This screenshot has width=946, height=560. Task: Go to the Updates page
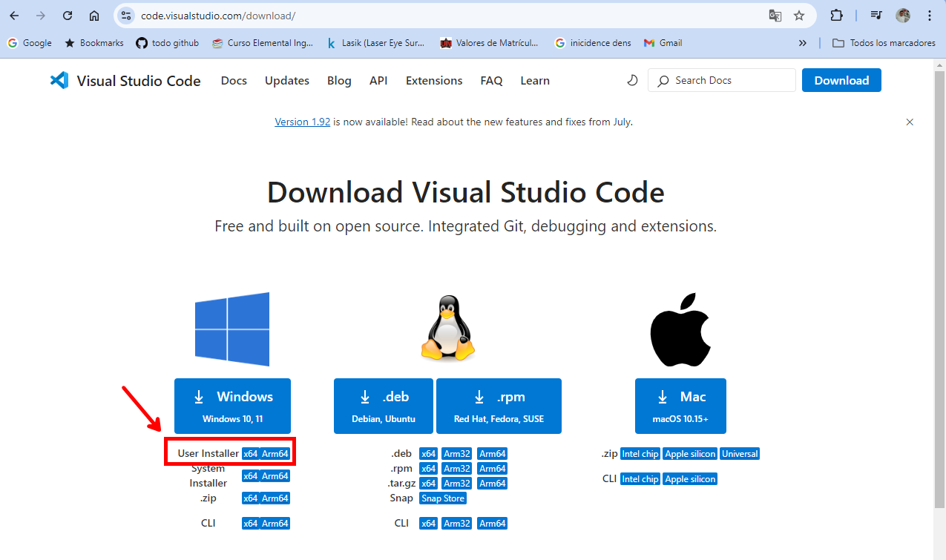287,80
